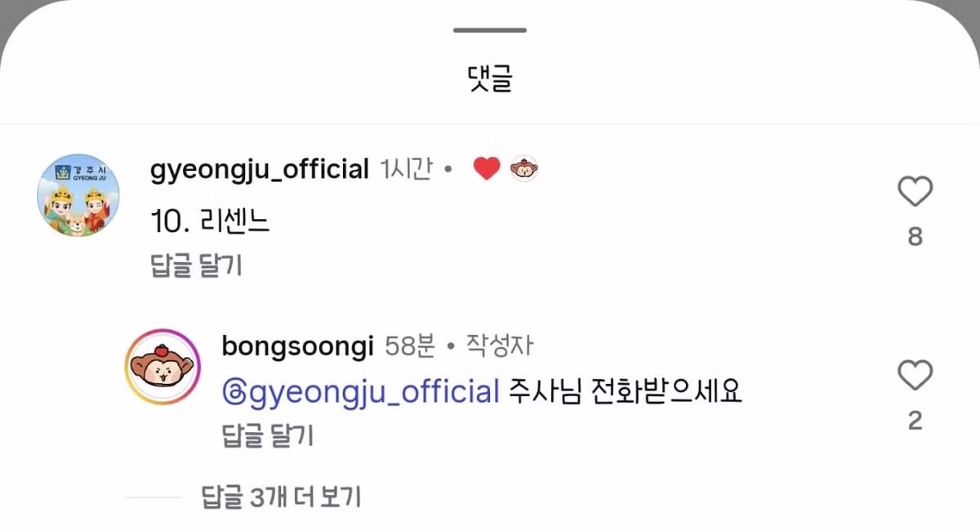The width and height of the screenshot is (980, 531).
Task: Tap 답글 달기 under bongsoongi's reply
Action: click(268, 436)
